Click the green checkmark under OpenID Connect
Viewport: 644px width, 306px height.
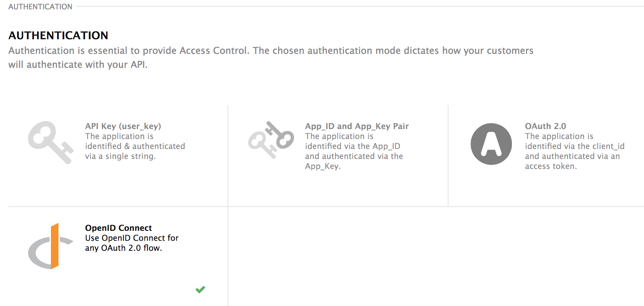pos(200,289)
